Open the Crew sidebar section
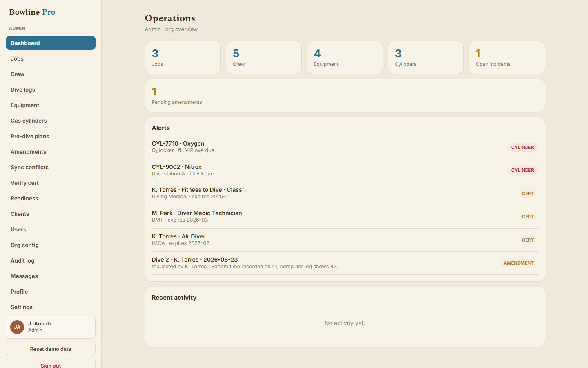 coord(51,74)
